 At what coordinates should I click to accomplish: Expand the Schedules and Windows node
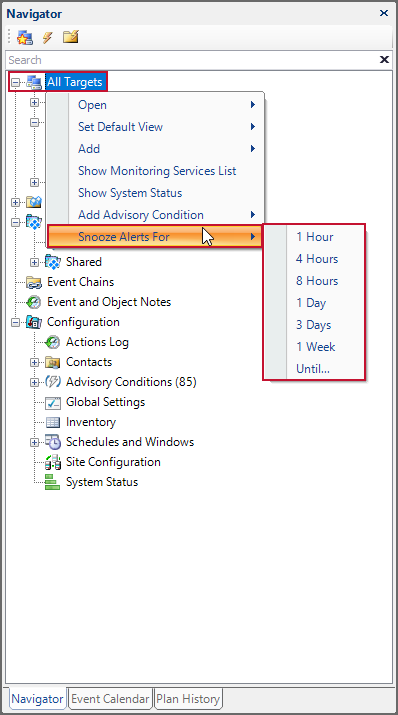click(x=35, y=442)
